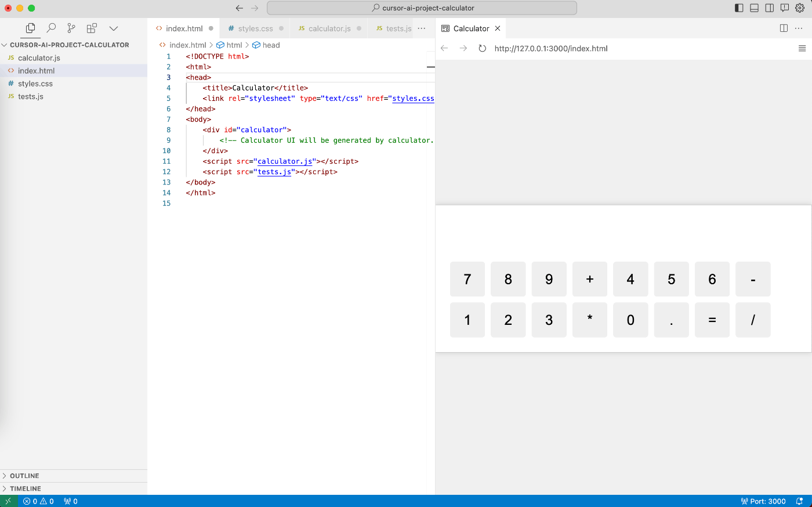The height and width of the screenshot is (507, 812).
Task: Close the Calculator preview tab
Action: pyautogui.click(x=498, y=28)
